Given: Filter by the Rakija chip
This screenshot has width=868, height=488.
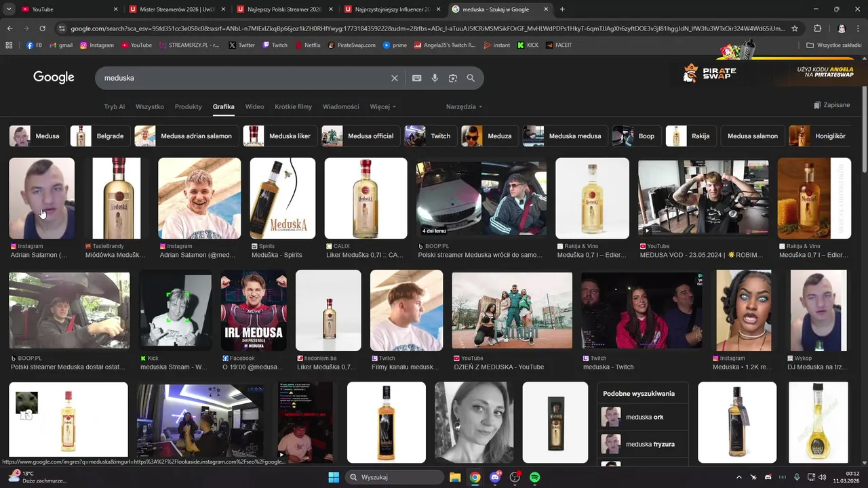Looking at the screenshot, I should 690,136.
